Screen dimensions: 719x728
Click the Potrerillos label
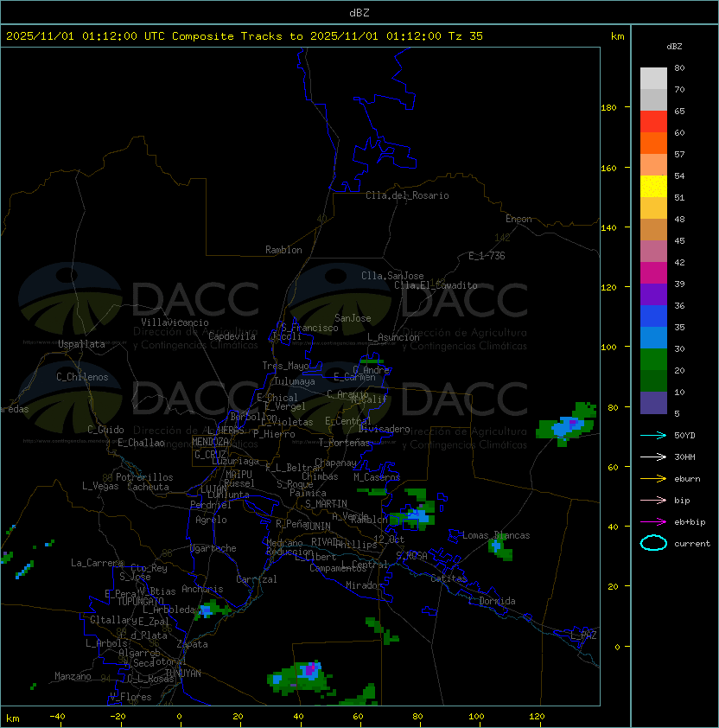144,477
